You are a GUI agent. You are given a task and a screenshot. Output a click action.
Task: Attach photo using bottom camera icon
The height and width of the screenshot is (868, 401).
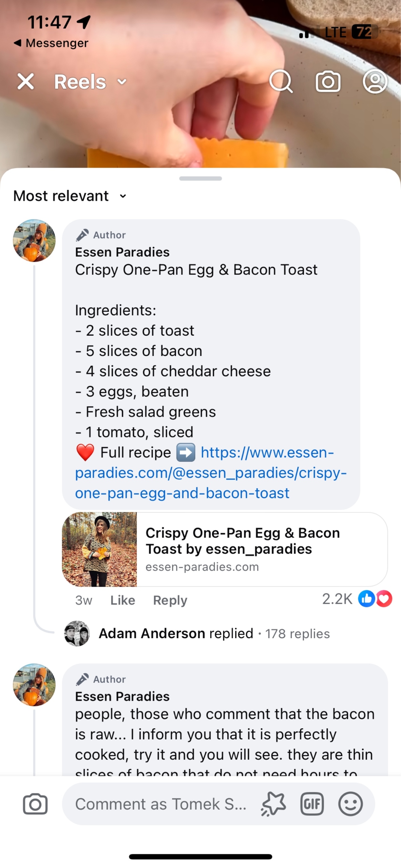(x=35, y=804)
